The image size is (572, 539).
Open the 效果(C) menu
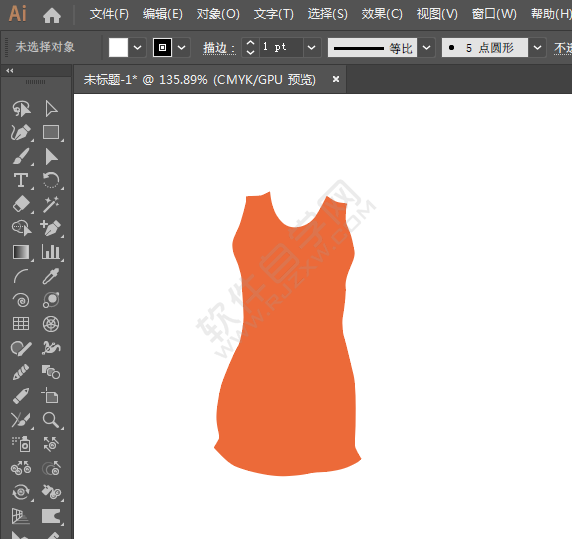click(x=382, y=14)
